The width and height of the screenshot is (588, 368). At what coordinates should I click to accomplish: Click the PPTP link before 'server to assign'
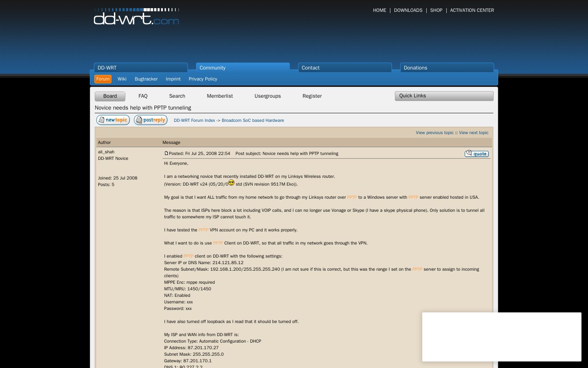pos(417,269)
